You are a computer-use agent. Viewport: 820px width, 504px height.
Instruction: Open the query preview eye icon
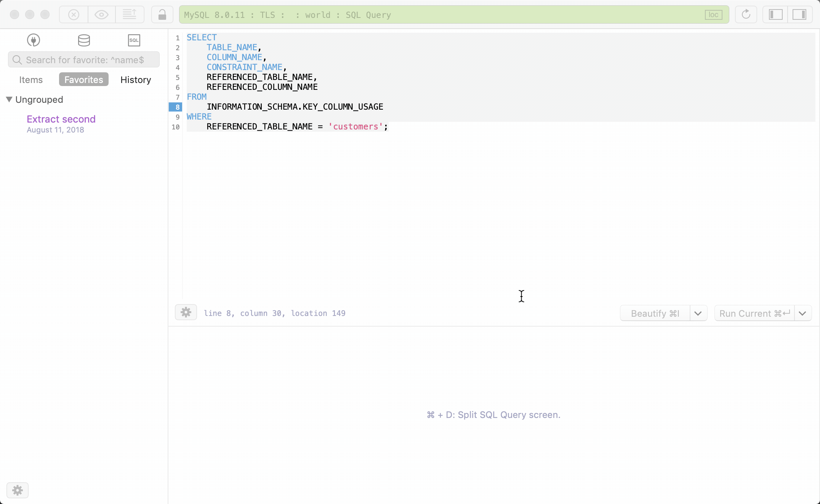tap(101, 14)
